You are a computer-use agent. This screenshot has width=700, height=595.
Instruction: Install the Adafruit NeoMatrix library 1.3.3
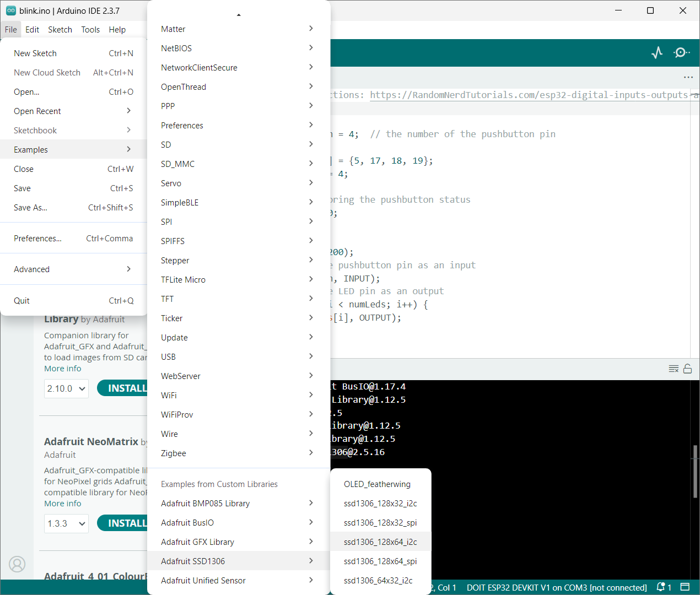123,523
